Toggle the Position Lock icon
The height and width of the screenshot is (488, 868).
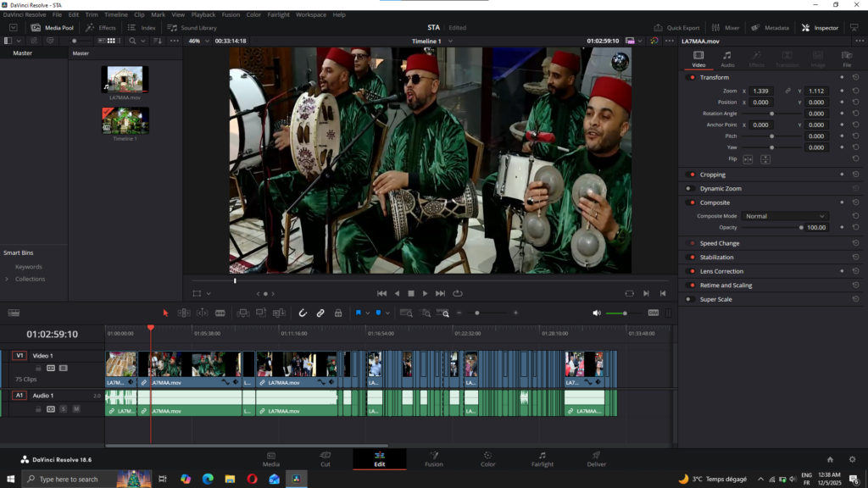pyautogui.click(x=338, y=313)
